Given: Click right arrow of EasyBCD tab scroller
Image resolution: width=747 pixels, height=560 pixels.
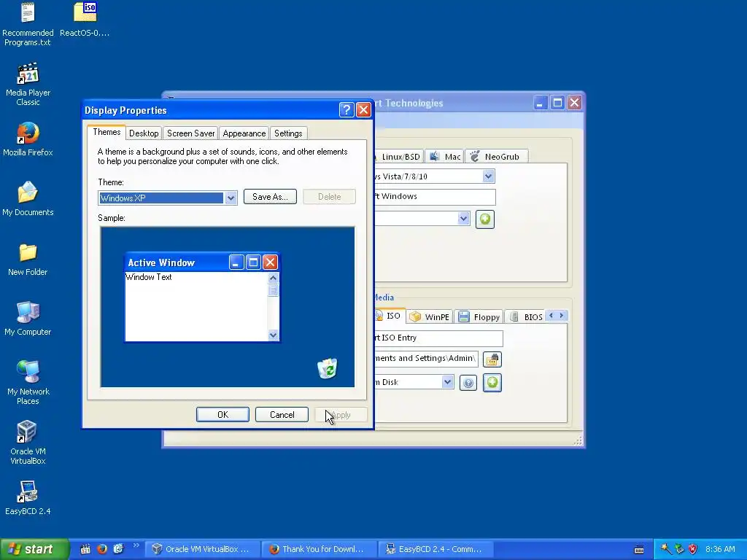Looking at the screenshot, I should tap(562, 315).
